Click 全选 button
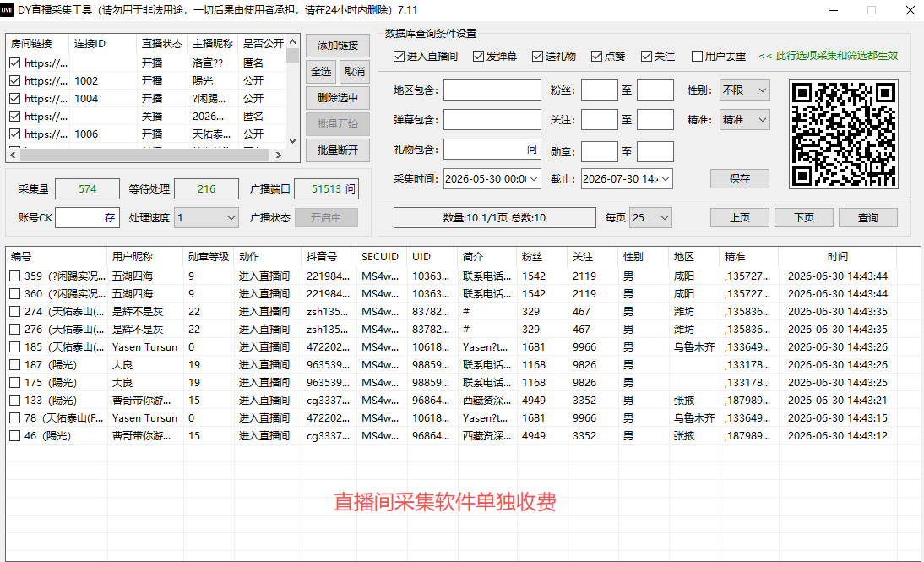This screenshot has width=924, height=562. [x=321, y=71]
